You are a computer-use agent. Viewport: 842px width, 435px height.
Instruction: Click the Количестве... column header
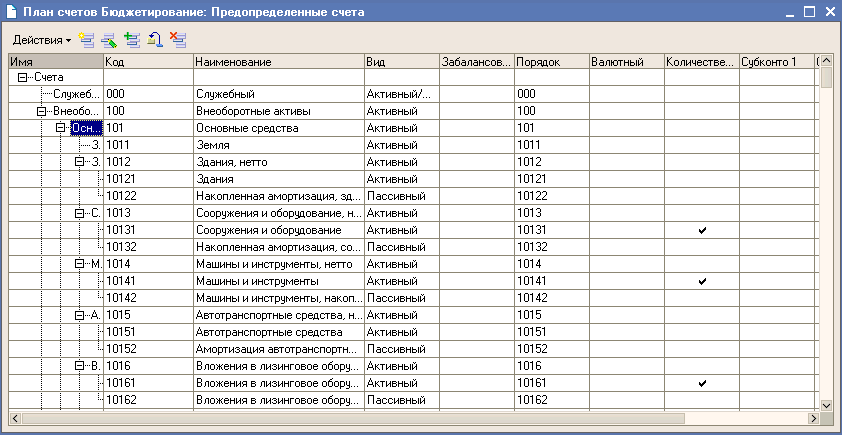click(702, 62)
